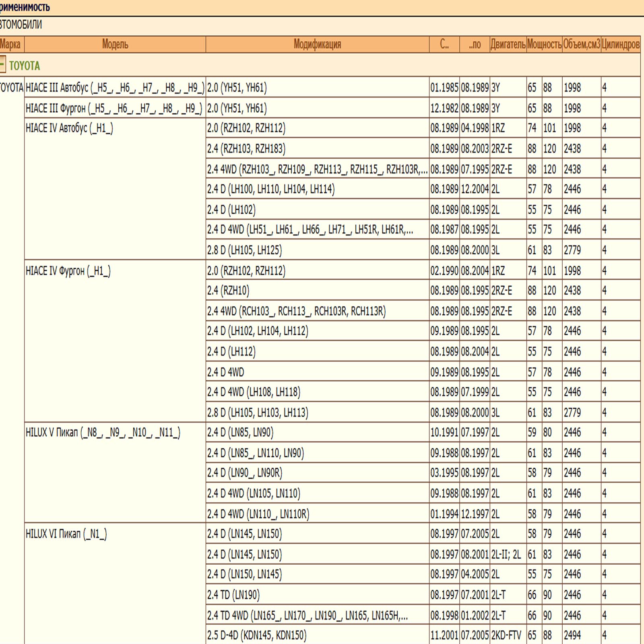
Task: Click the С.. start date column header
Action: [444, 44]
